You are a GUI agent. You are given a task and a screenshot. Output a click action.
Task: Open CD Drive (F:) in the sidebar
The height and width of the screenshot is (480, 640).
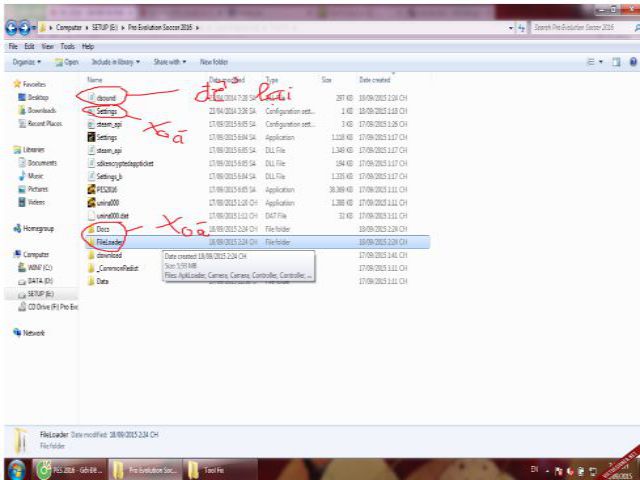[48, 307]
